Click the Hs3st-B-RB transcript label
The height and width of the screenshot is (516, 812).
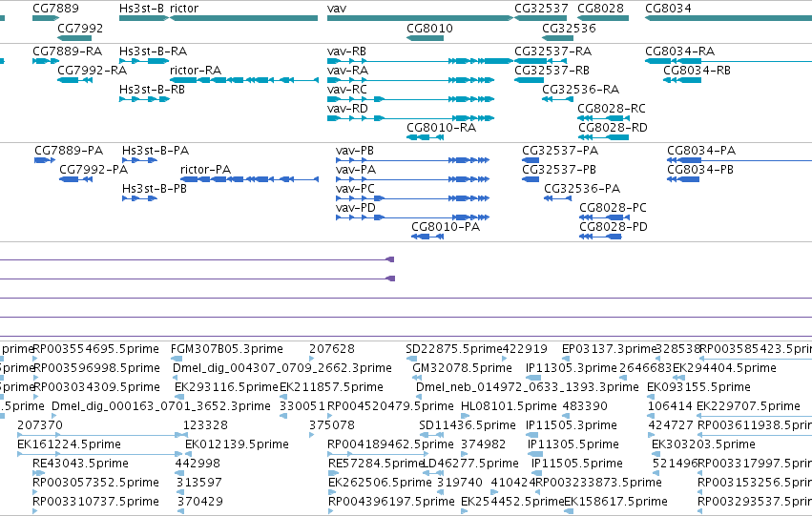click(x=152, y=89)
